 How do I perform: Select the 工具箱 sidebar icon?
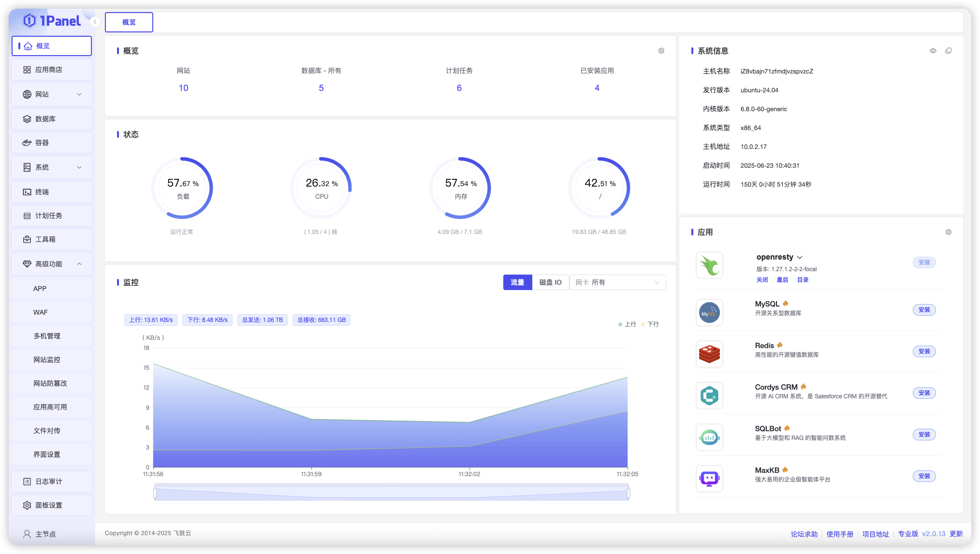coord(51,239)
